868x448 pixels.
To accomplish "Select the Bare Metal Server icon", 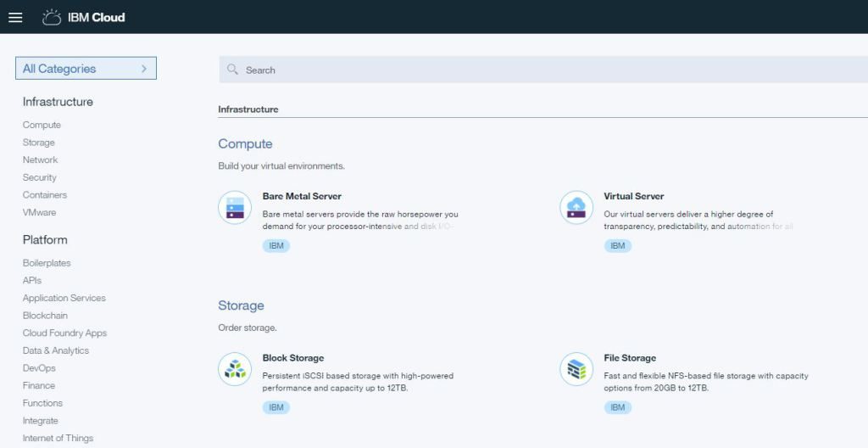I will coord(235,207).
